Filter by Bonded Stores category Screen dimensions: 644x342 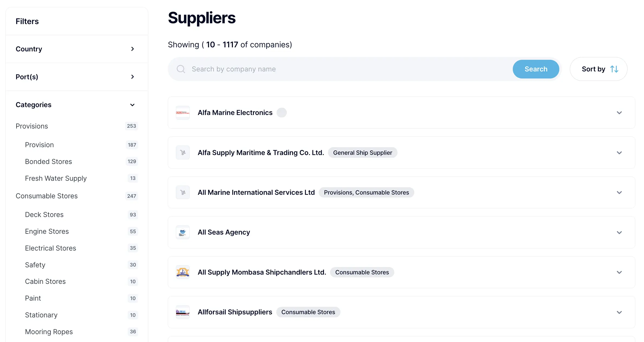[48, 162]
